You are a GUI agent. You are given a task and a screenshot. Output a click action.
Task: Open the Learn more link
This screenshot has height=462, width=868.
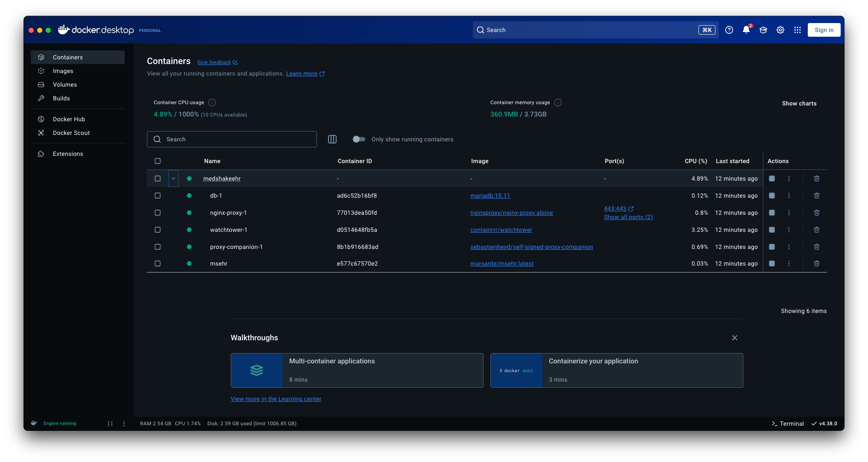(x=305, y=73)
